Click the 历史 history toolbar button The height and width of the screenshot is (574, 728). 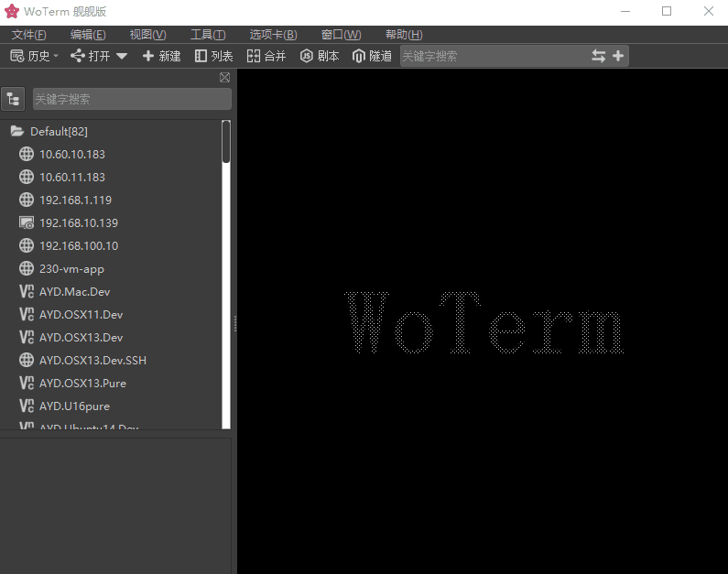pos(34,56)
